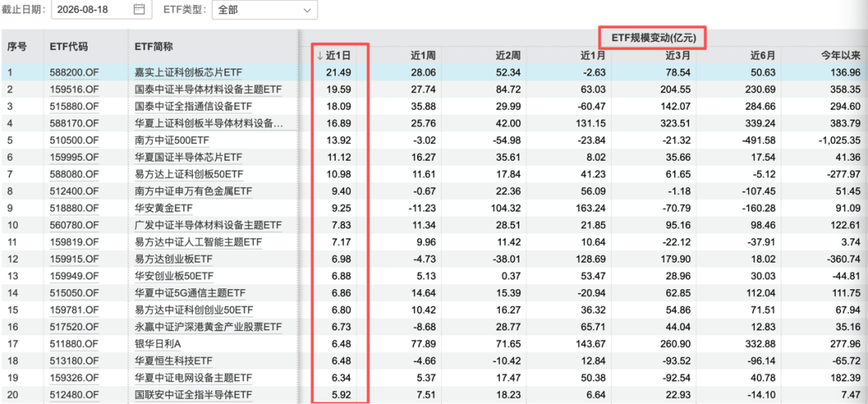
Task: Sort by 近3月 column header
Action: [x=678, y=55]
